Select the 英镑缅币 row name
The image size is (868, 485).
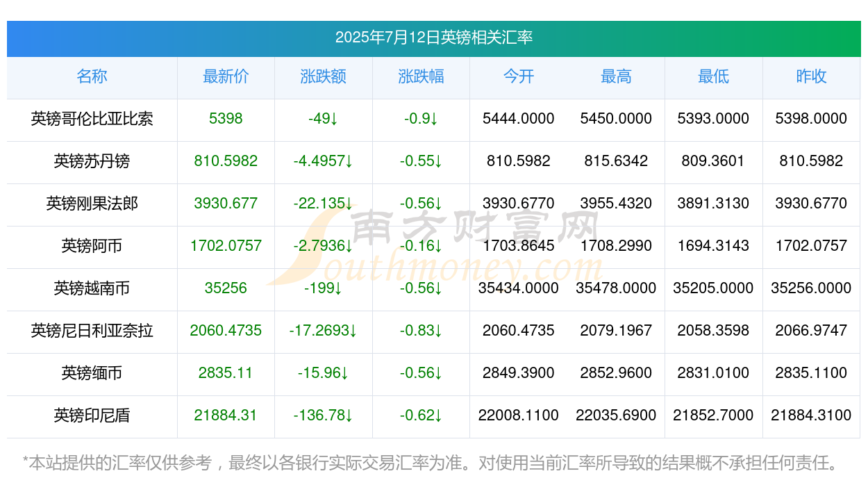(92, 373)
